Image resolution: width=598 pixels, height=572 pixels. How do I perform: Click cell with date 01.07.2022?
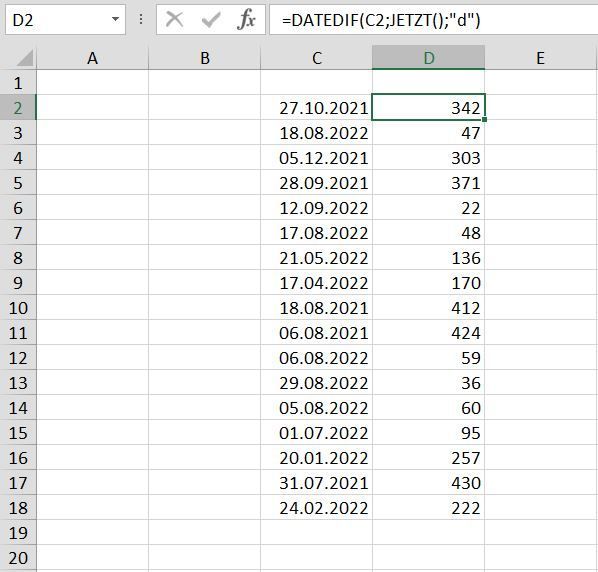317,432
